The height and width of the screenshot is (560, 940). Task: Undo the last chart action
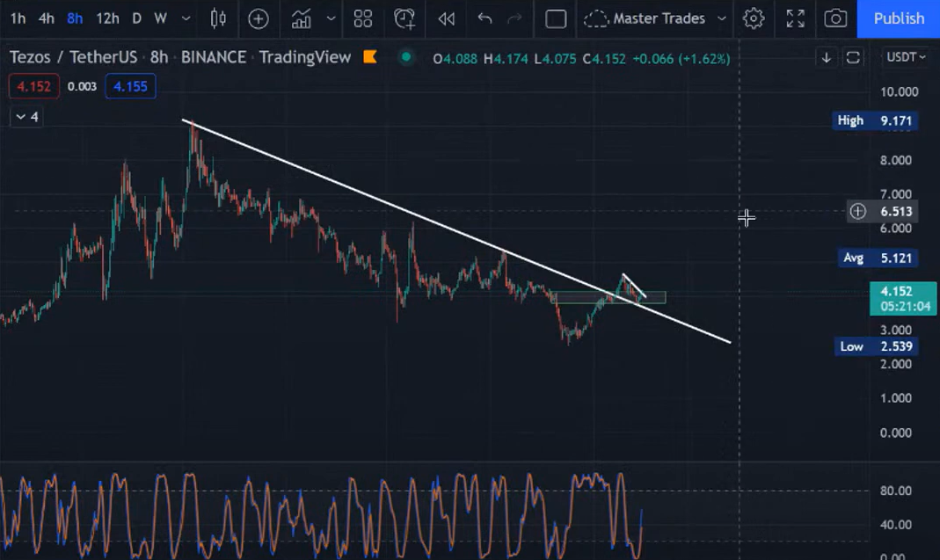(485, 18)
